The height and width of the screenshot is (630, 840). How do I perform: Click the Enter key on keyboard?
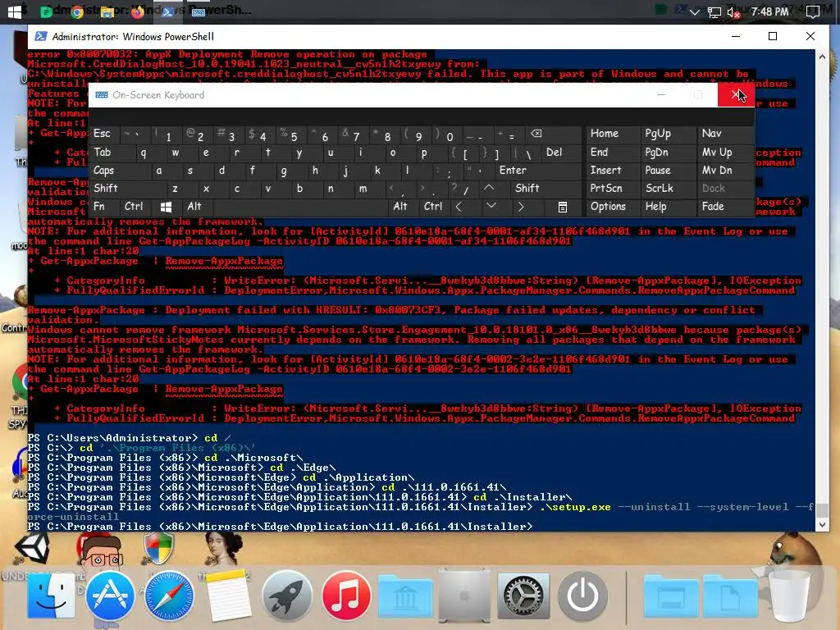point(536,171)
